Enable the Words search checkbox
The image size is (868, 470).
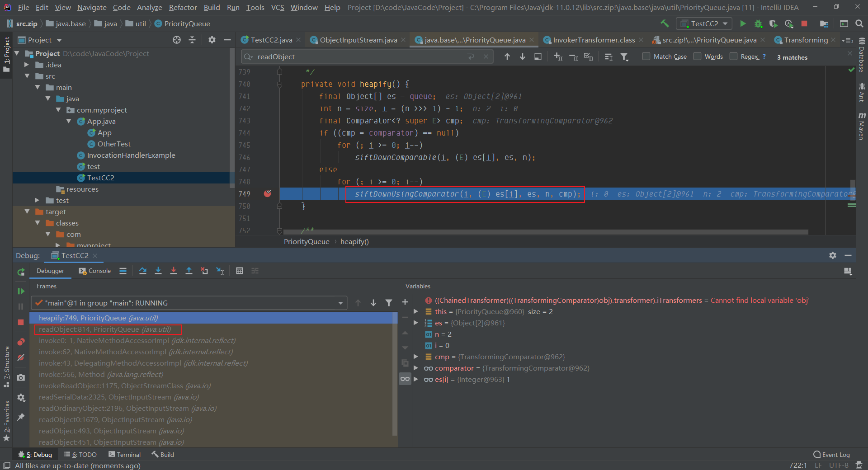click(x=698, y=56)
